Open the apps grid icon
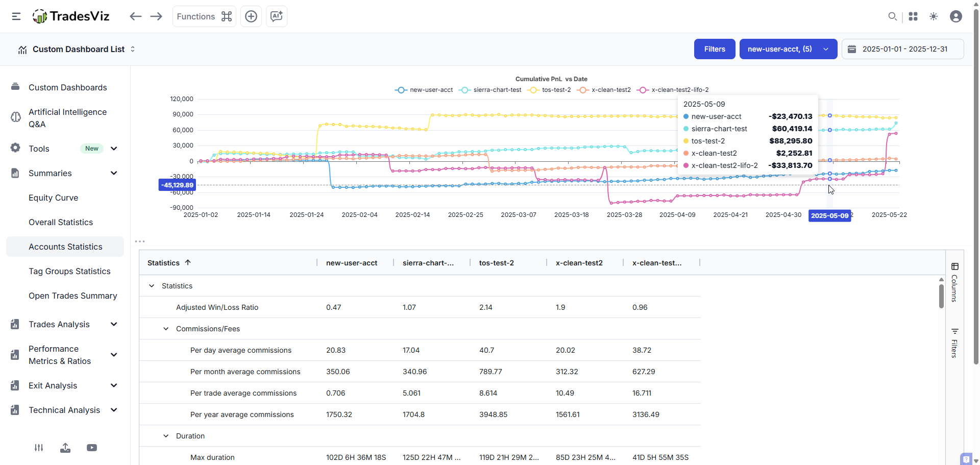This screenshot has height=465, width=980. coord(913,16)
